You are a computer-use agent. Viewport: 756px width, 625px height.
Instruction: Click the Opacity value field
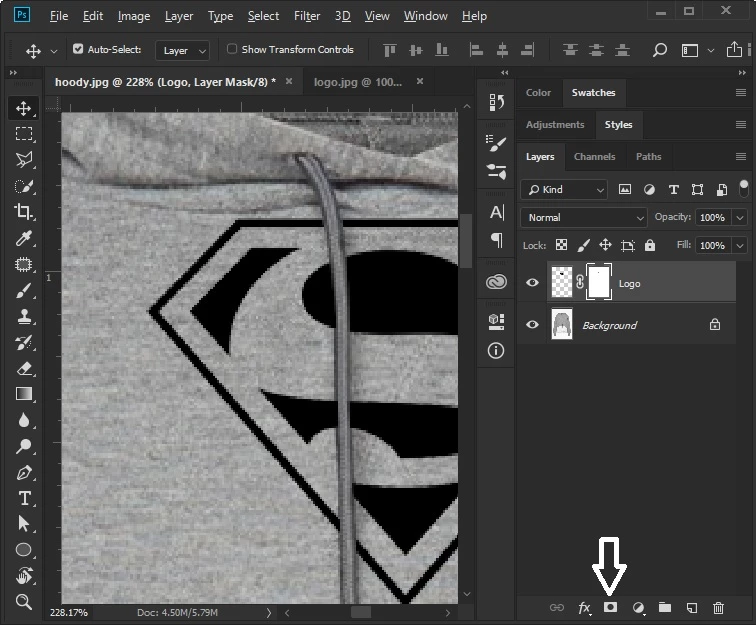(713, 217)
